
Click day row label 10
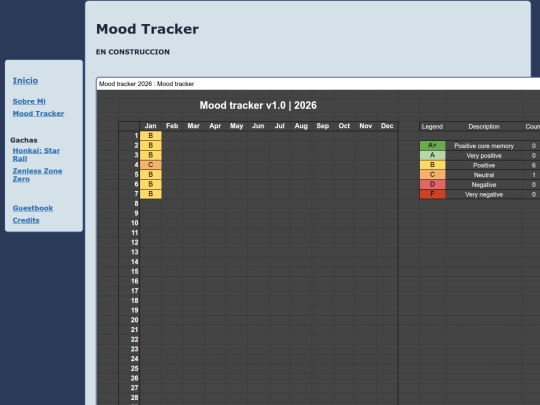coord(135,223)
